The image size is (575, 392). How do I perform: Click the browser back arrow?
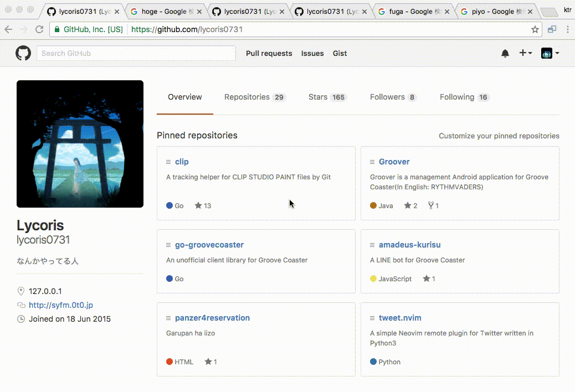[x=8, y=29]
